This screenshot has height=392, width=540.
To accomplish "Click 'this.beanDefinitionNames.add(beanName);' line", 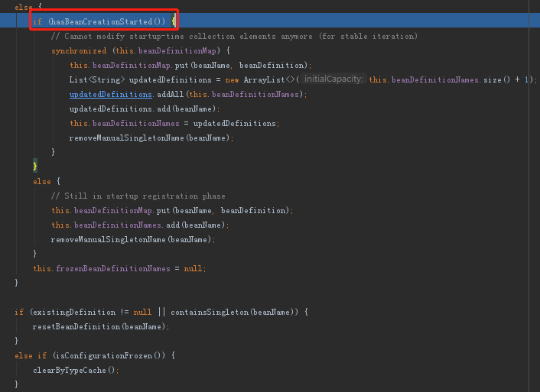I will pyautogui.click(x=140, y=225).
